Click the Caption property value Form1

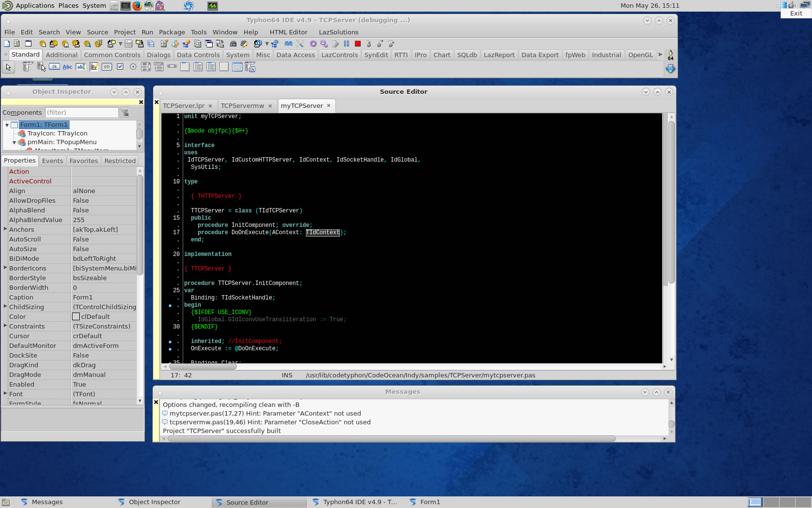pos(104,297)
